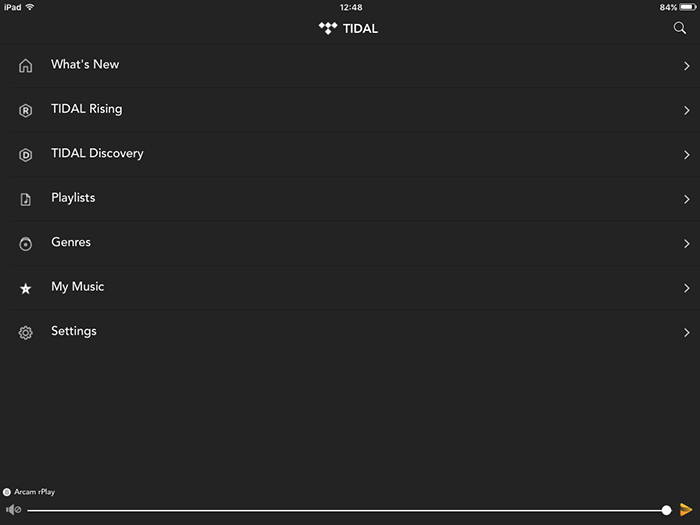Open the Settings label
Screen dimensions: 700x525
[x=74, y=331]
